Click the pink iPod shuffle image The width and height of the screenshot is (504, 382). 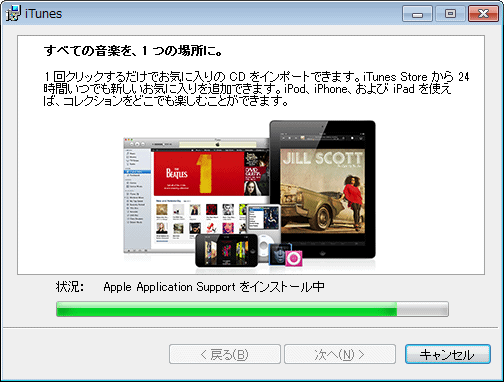click(294, 258)
